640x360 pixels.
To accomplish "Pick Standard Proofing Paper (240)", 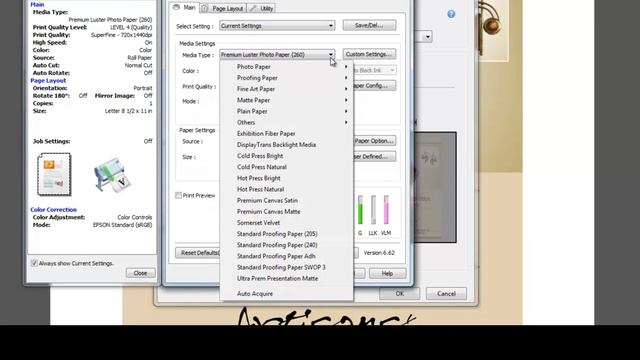I will point(287,245).
